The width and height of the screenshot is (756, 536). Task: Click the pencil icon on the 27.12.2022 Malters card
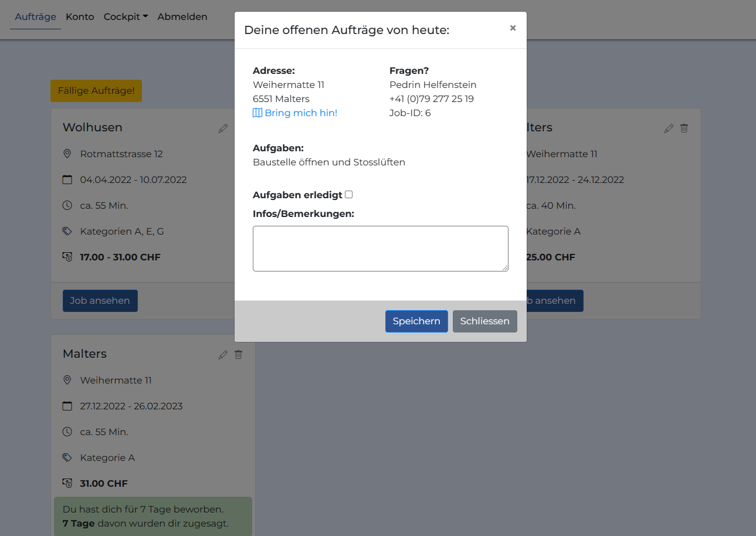coord(223,355)
